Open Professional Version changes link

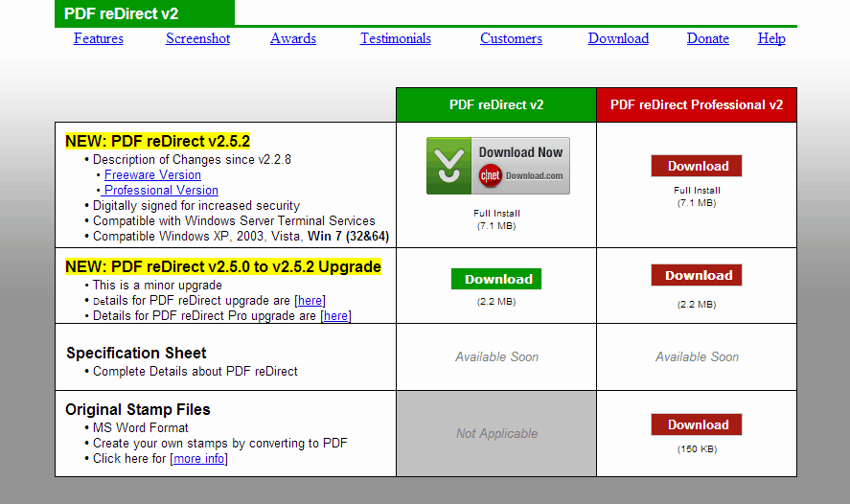(x=161, y=191)
